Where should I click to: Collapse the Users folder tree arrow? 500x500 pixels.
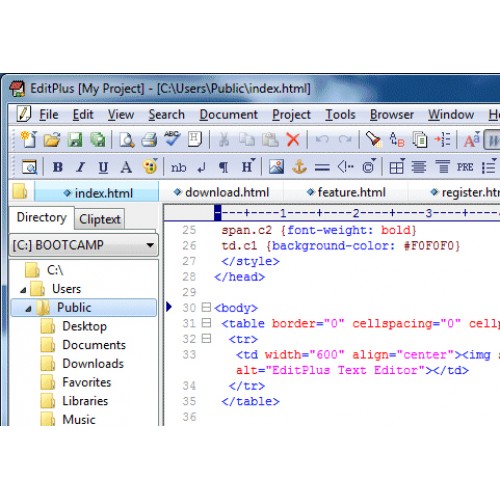coord(23,290)
